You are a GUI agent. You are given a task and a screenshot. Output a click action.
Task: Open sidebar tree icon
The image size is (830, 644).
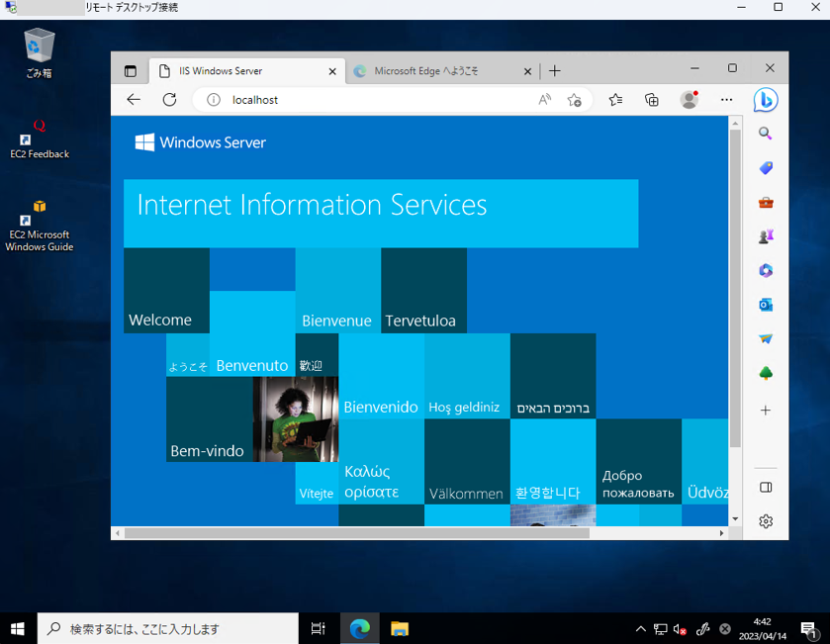tap(766, 373)
